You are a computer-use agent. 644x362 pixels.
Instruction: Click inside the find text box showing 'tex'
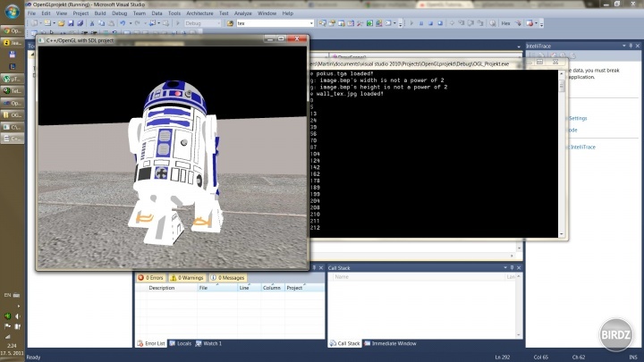click(x=272, y=23)
